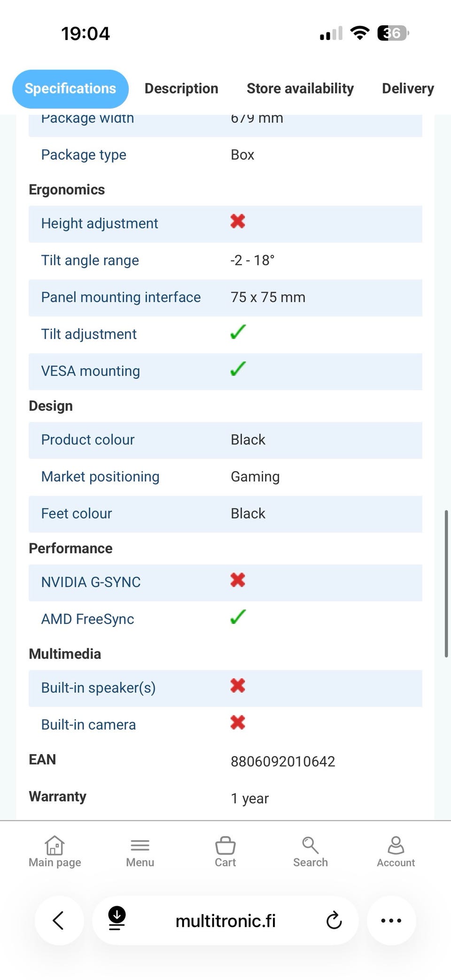
Task: Tap the green check next to VESA mounting
Action: (238, 369)
